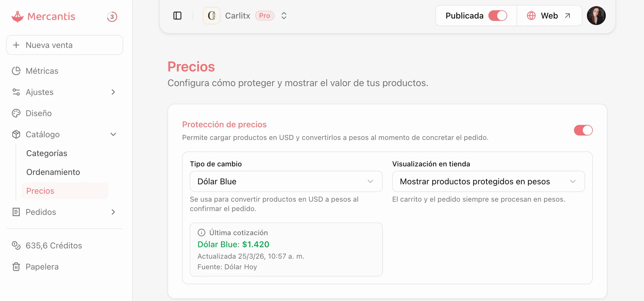This screenshot has height=301, width=644.
Task: Collapse the sidebar with the panel icon
Action: (x=177, y=16)
